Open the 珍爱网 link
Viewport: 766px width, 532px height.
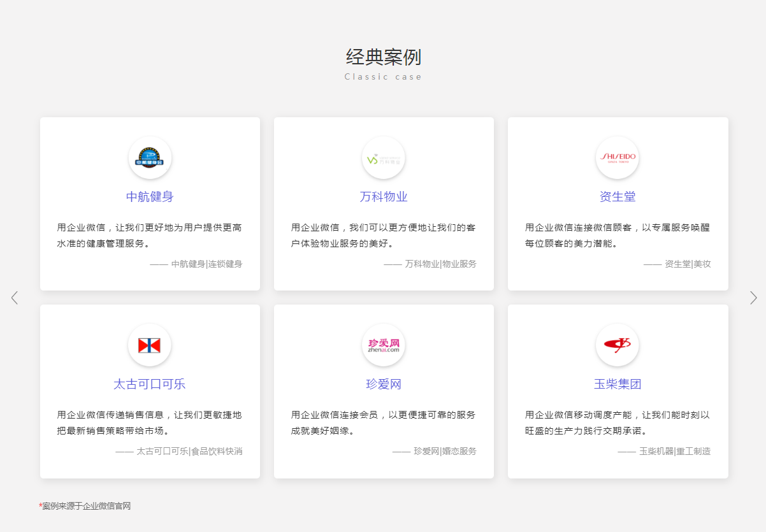pyautogui.click(x=384, y=384)
